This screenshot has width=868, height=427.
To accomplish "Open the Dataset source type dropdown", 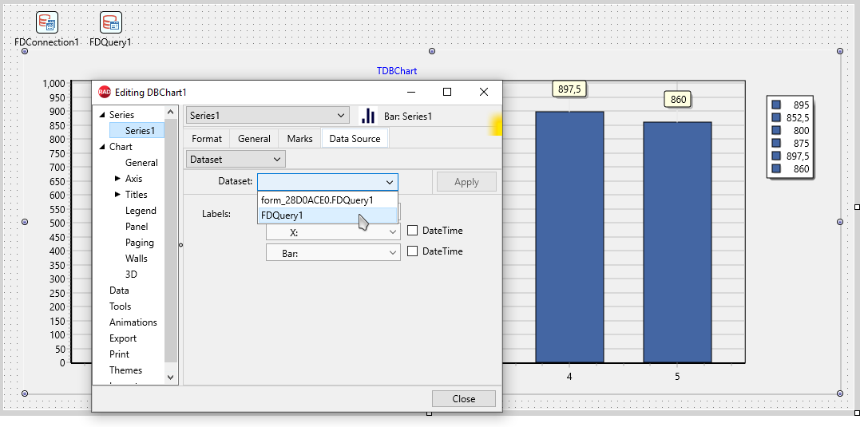I will [x=236, y=160].
